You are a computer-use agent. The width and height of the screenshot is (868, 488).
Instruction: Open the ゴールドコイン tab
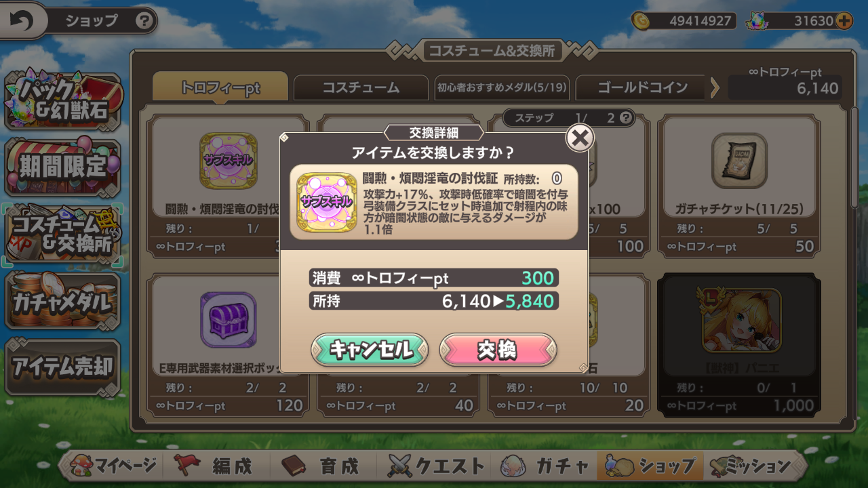coord(642,87)
